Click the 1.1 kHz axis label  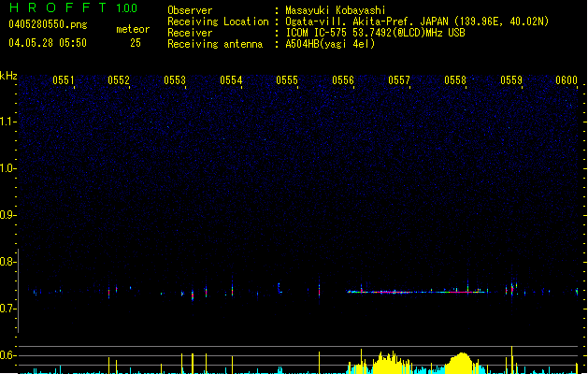coord(7,122)
